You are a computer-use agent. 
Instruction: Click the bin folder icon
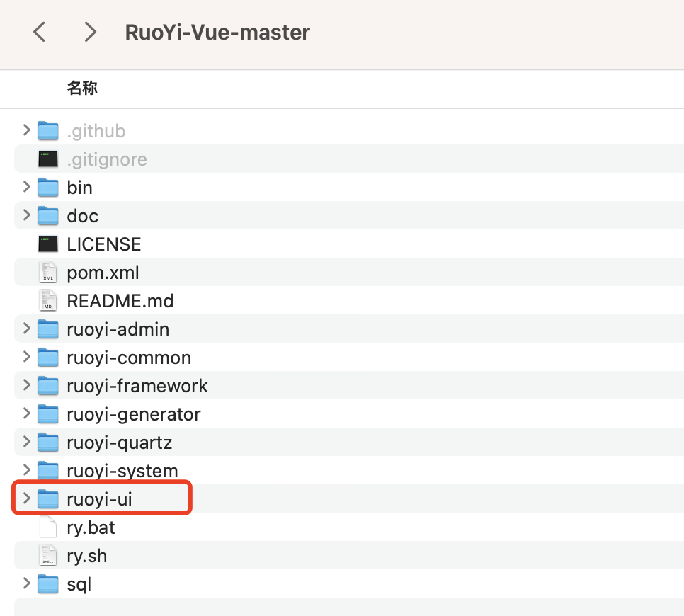tap(47, 188)
